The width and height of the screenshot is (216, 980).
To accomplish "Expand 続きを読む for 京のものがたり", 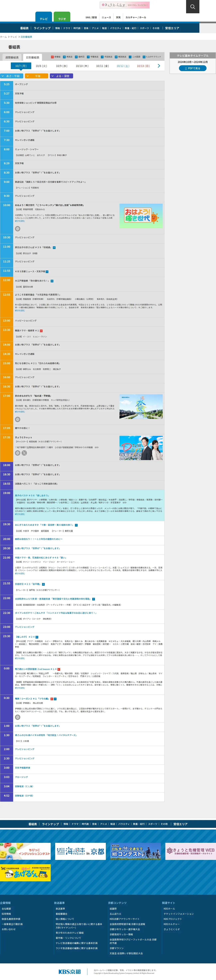I will [x=20, y=412].
